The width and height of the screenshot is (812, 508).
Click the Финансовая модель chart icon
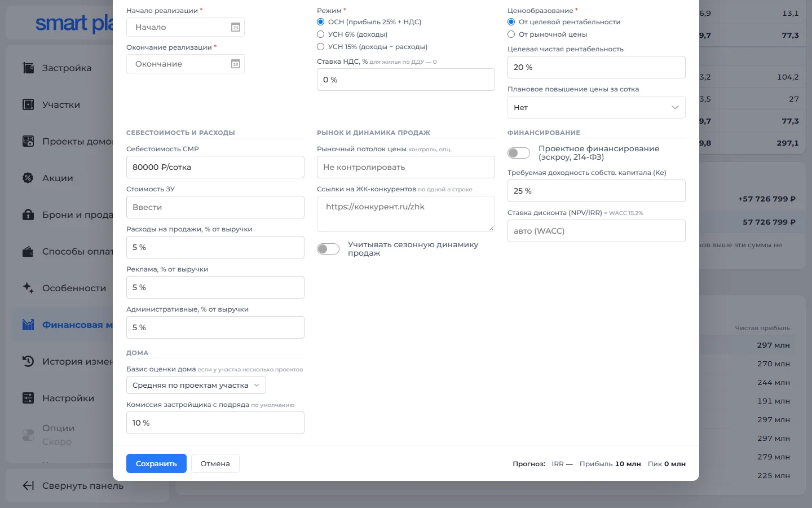[x=28, y=325]
